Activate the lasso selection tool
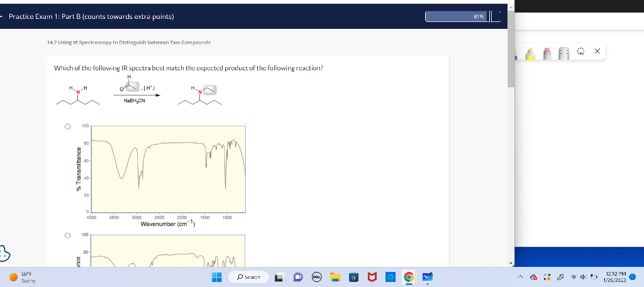 click(581, 51)
